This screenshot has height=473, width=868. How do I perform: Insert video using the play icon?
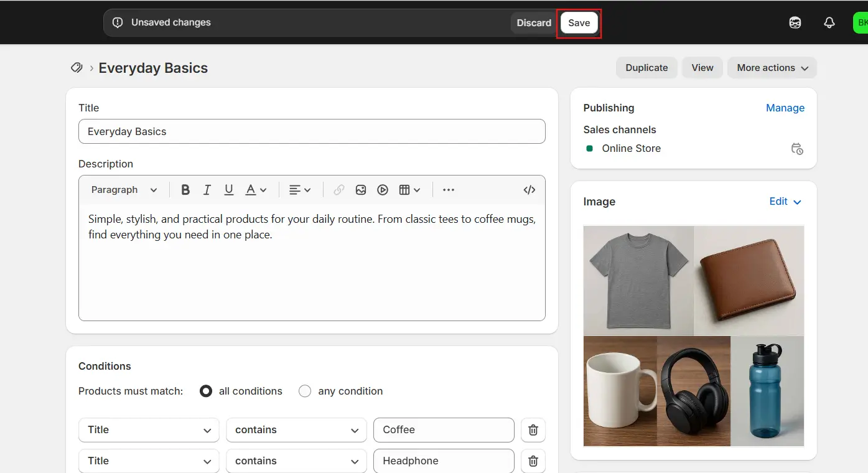(x=383, y=190)
